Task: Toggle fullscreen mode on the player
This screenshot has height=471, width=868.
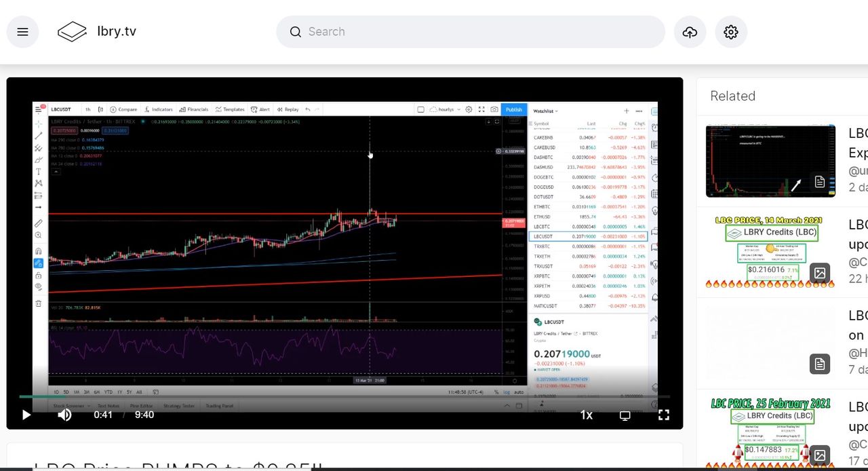Action: click(664, 415)
